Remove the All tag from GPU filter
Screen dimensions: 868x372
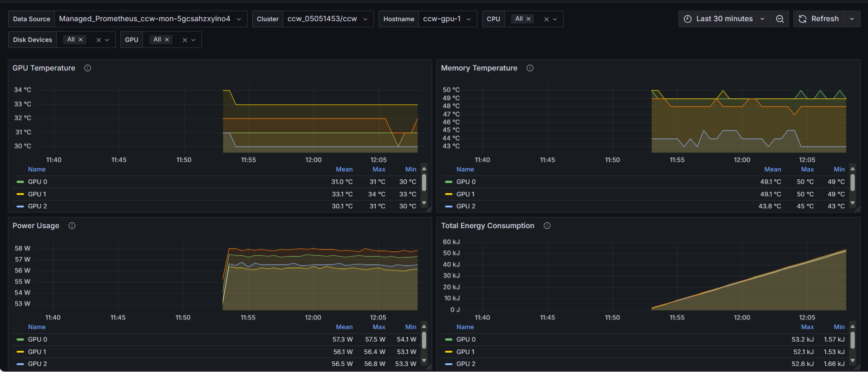point(167,40)
